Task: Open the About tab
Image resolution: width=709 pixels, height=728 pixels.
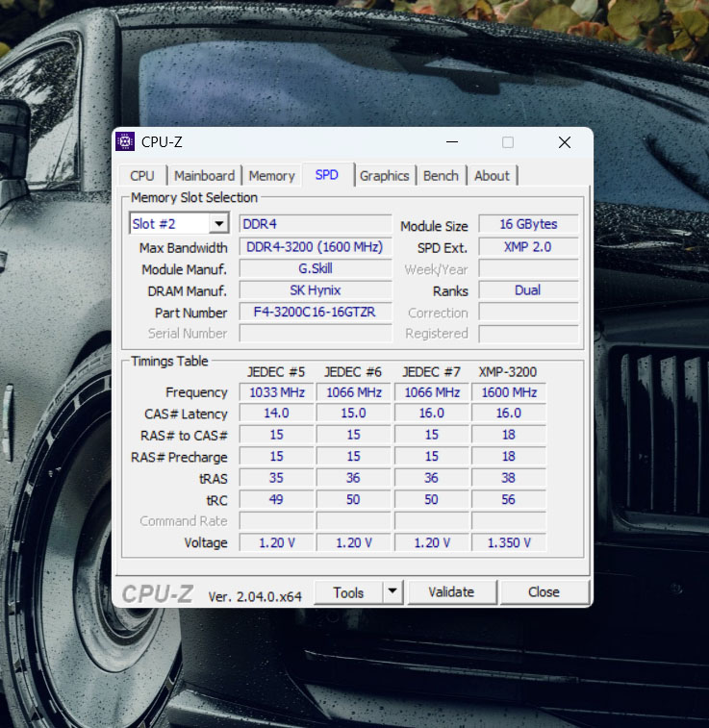Action: pos(492,176)
